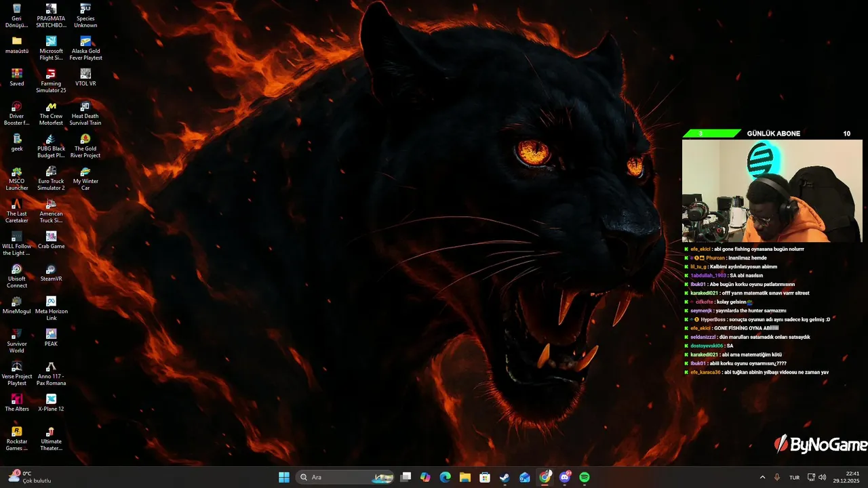This screenshot has width=868, height=488.
Task: Open the weather widget showing 0°C
Action: coord(29,477)
